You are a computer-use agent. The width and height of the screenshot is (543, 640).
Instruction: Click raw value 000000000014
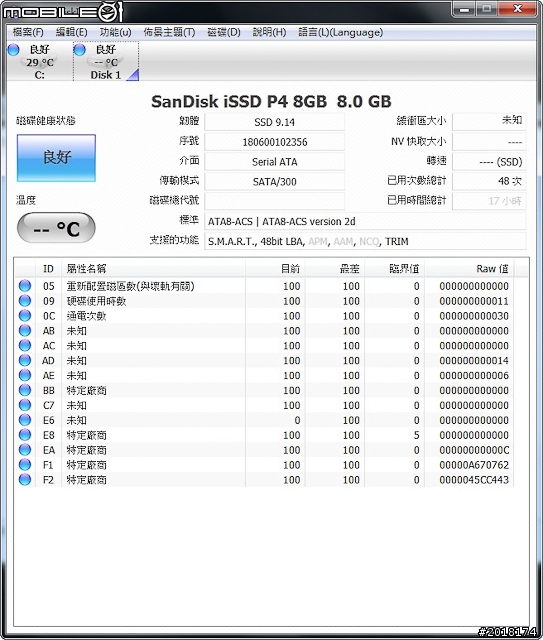click(474, 361)
